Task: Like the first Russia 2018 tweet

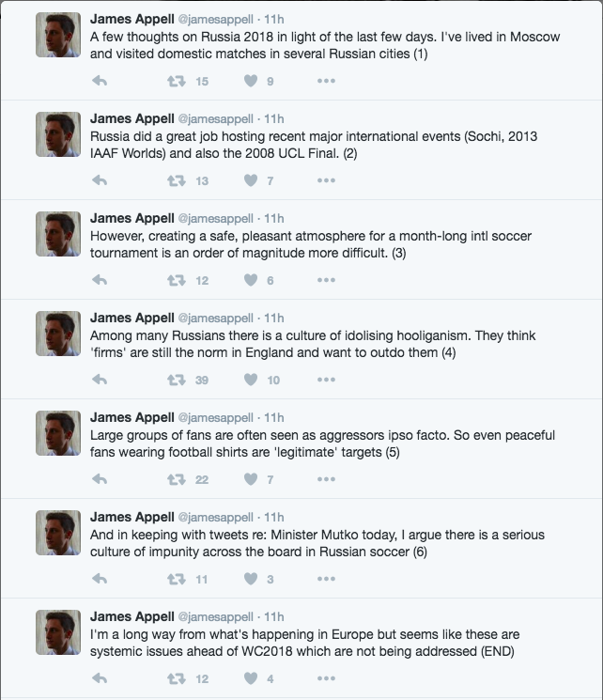Action: click(x=251, y=81)
